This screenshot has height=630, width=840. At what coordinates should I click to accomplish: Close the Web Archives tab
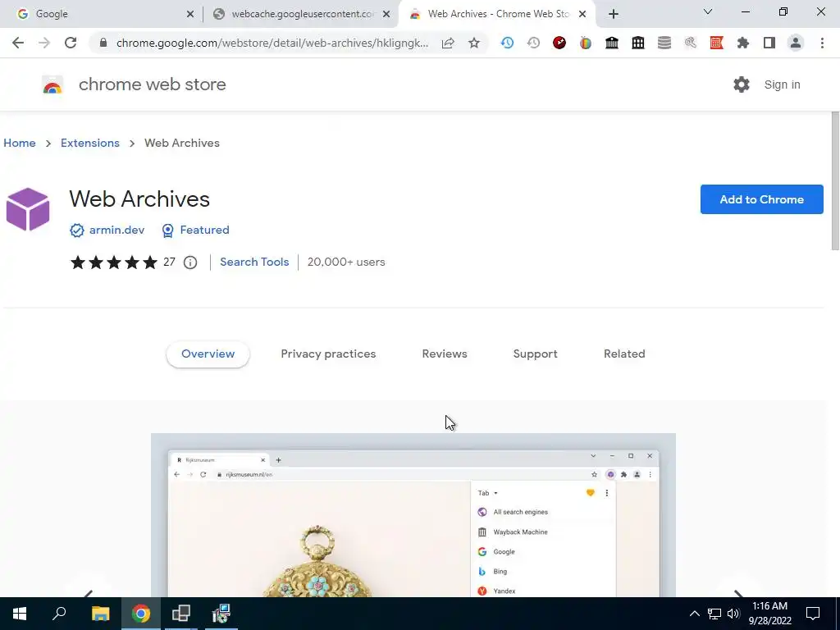click(582, 14)
